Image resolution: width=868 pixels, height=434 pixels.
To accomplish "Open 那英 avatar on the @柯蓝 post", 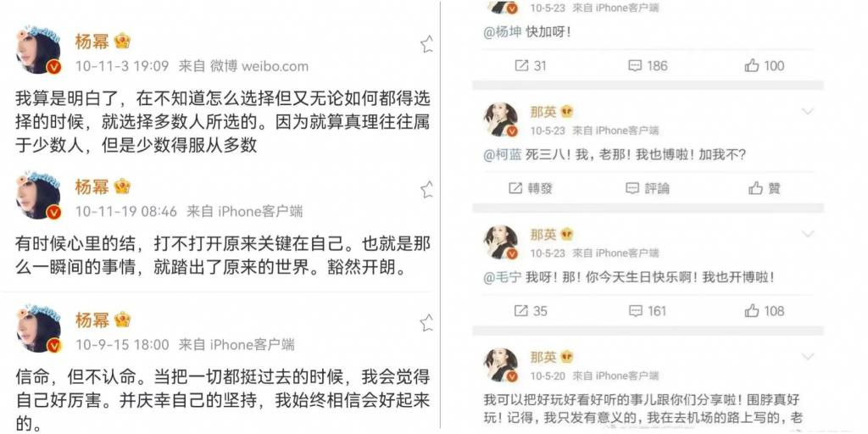I will [500, 120].
